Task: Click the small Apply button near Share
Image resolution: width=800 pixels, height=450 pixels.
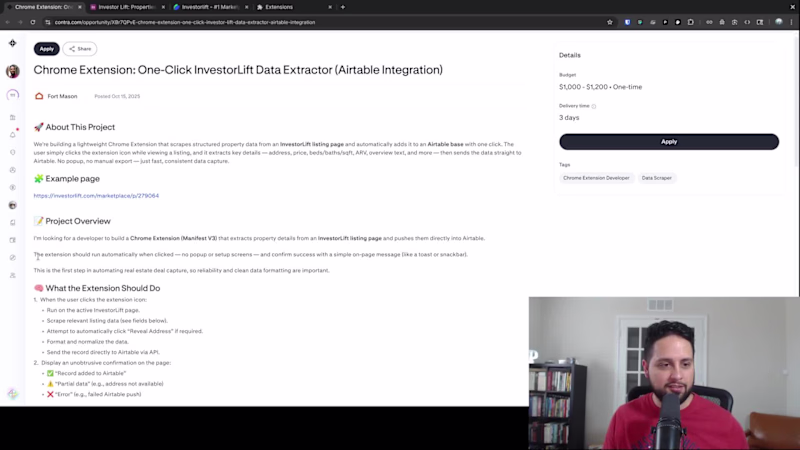Action: click(46, 49)
